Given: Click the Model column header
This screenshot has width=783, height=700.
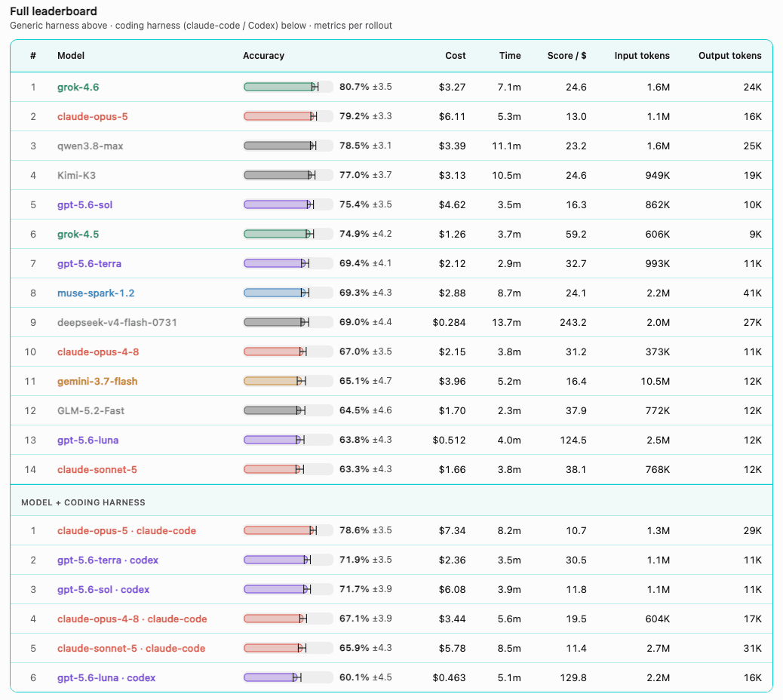Looking at the screenshot, I should tap(71, 56).
